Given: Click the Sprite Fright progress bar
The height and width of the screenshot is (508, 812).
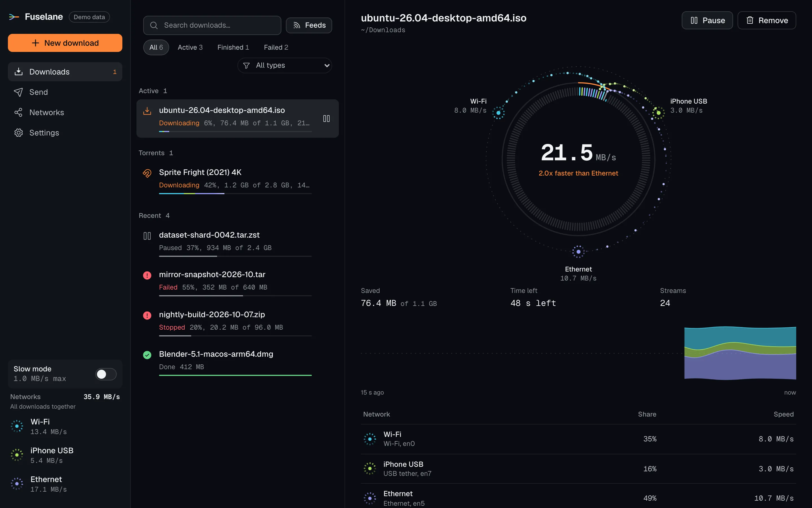Looking at the screenshot, I should click(x=235, y=194).
